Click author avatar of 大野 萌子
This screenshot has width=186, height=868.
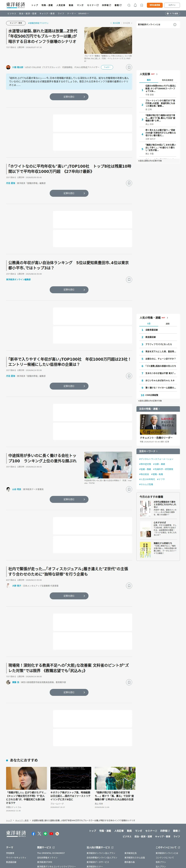tap(8, 586)
